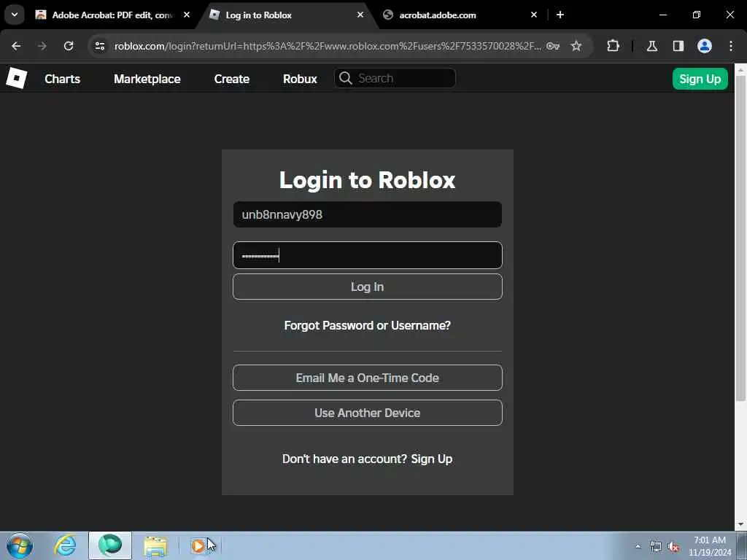Click the Roblox Search field

(395, 78)
